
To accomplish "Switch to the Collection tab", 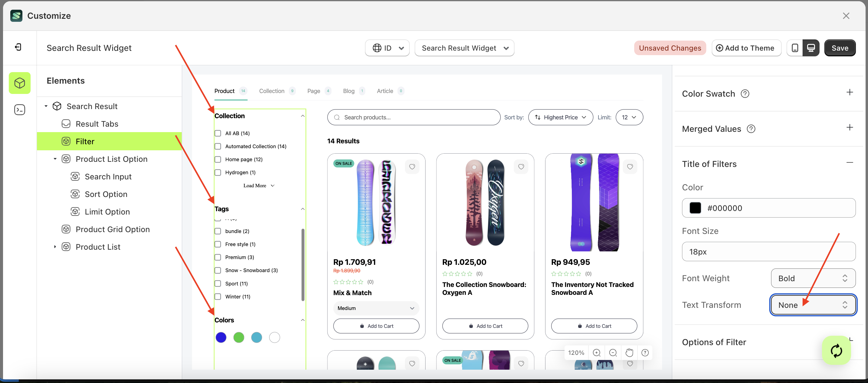I will coord(272,91).
